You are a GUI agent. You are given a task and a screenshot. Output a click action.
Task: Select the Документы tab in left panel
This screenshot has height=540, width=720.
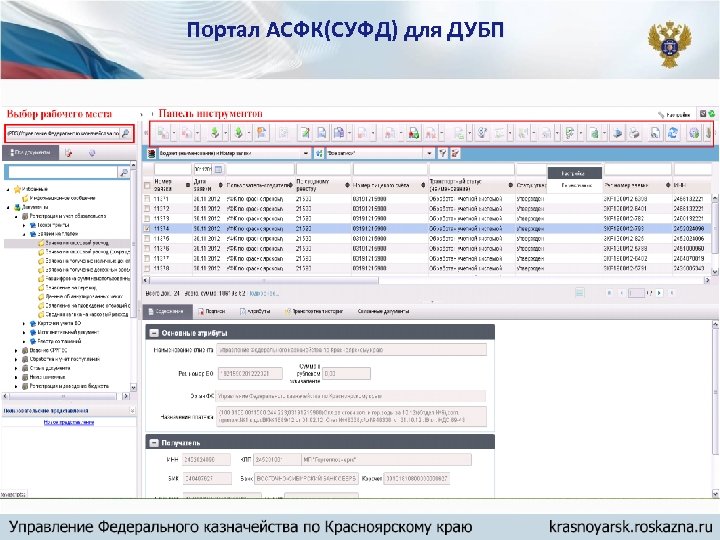(31, 152)
